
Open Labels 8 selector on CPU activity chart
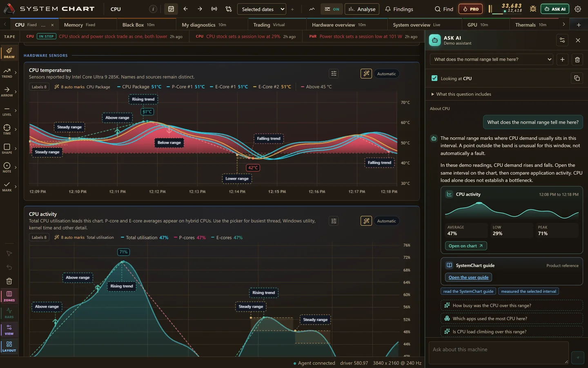(x=39, y=237)
